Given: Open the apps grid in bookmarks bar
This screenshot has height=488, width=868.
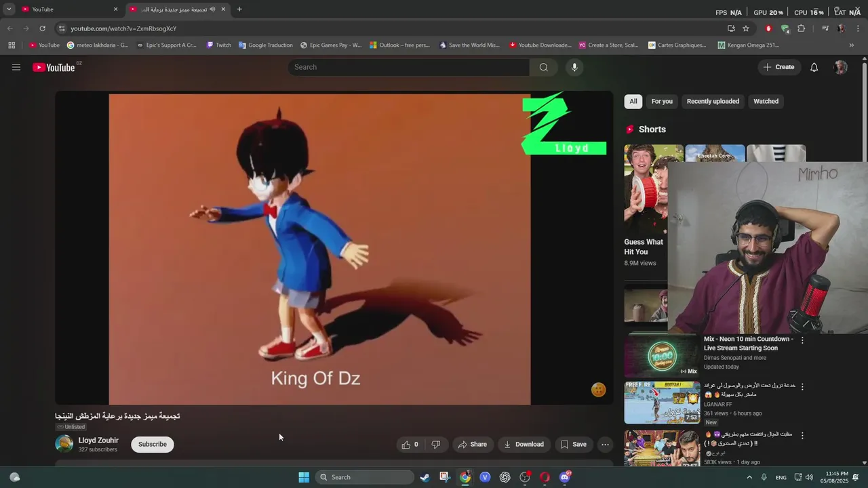Looking at the screenshot, I should coord(12,45).
